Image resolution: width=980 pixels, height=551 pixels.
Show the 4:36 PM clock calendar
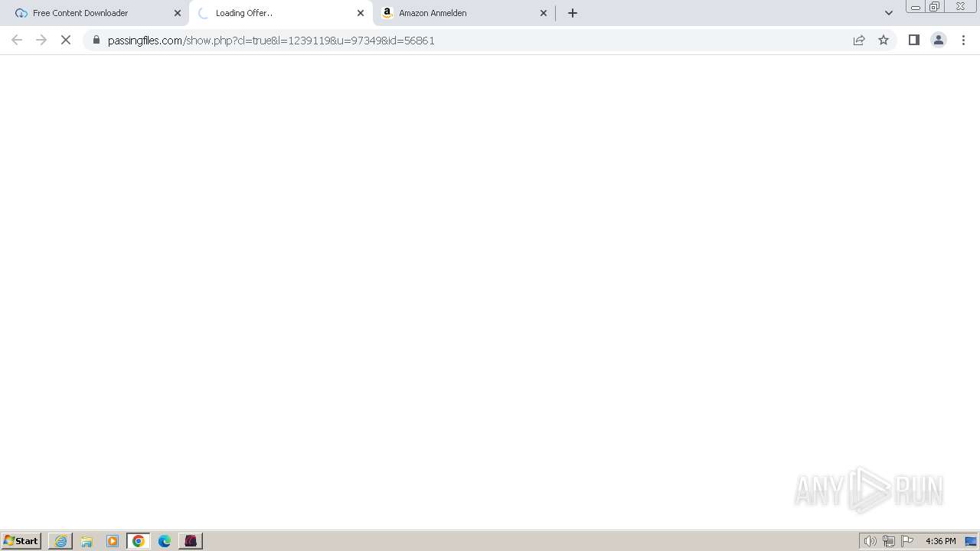click(940, 541)
